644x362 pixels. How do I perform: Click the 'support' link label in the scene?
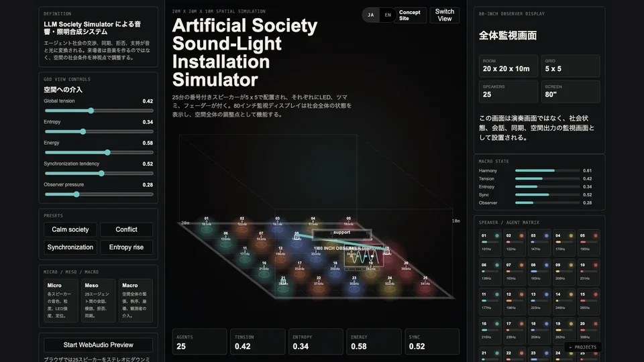tap(341, 233)
